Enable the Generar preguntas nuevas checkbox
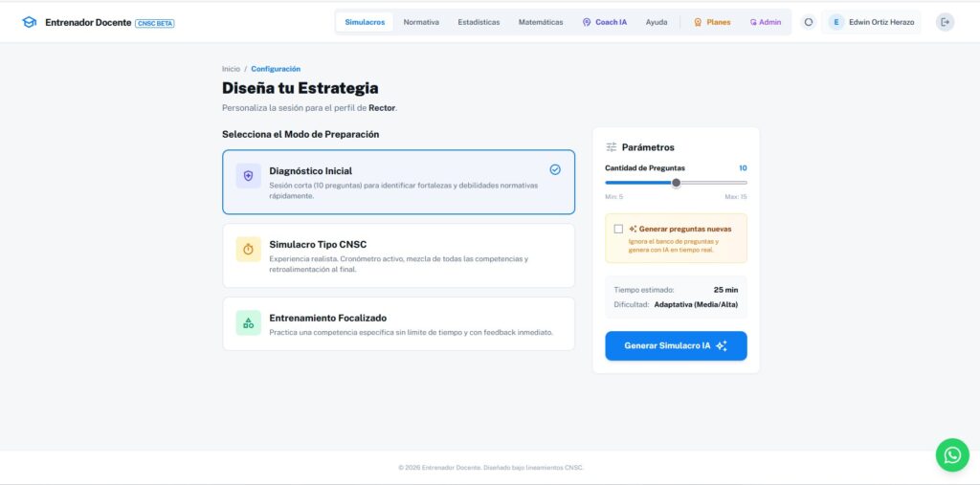980x485 pixels. pyautogui.click(x=618, y=229)
